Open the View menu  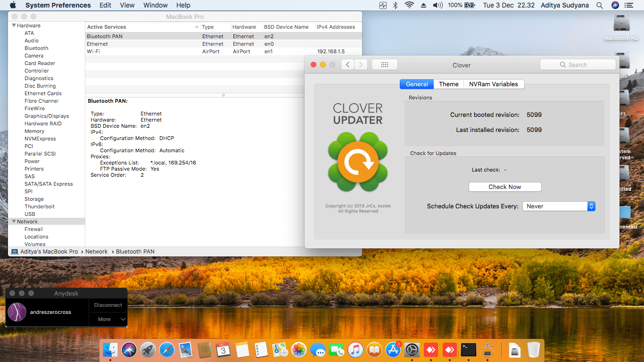click(127, 5)
